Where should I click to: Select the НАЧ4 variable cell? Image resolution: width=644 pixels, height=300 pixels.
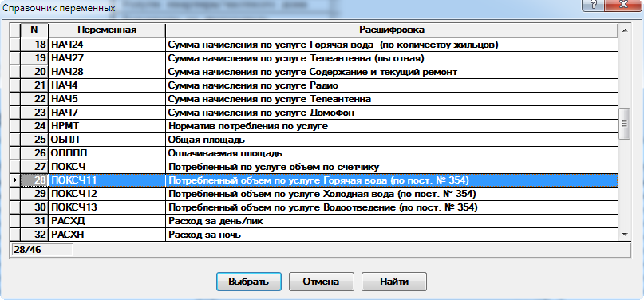click(x=107, y=86)
